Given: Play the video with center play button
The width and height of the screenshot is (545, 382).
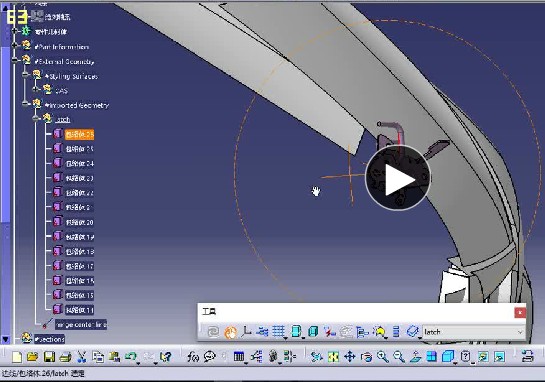Looking at the screenshot, I should pyautogui.click(x=398, y=178).
